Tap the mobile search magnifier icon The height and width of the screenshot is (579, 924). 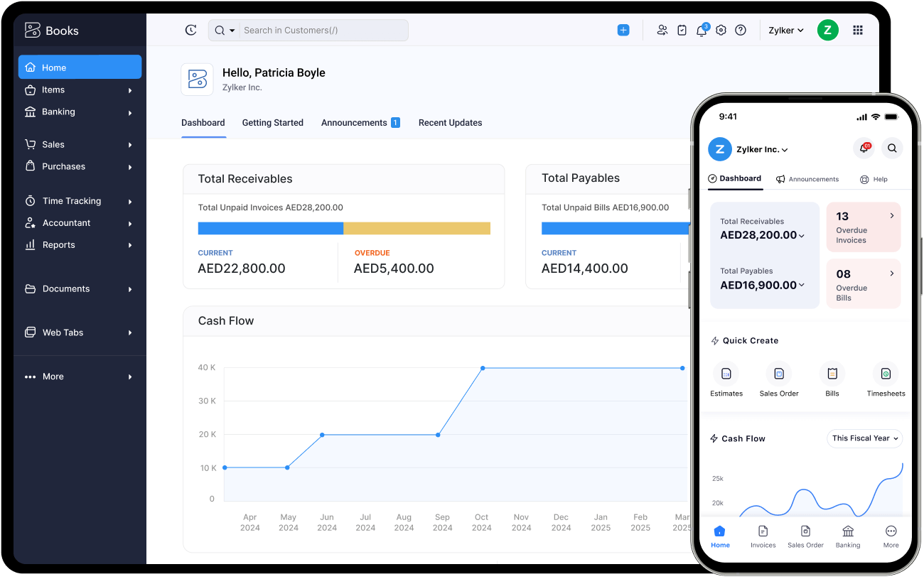892,148
